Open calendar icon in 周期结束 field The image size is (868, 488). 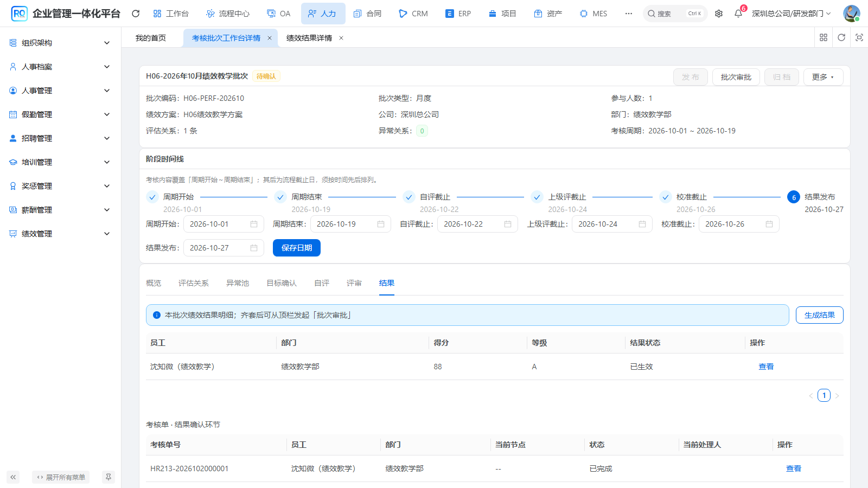[x=381, y=224]
